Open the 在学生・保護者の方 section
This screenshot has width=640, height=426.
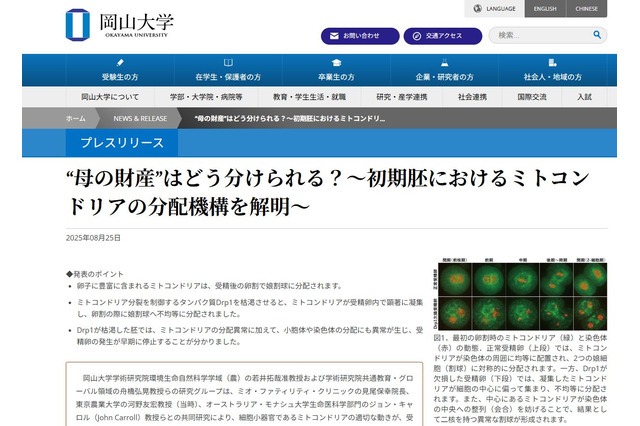pos(228,70)
